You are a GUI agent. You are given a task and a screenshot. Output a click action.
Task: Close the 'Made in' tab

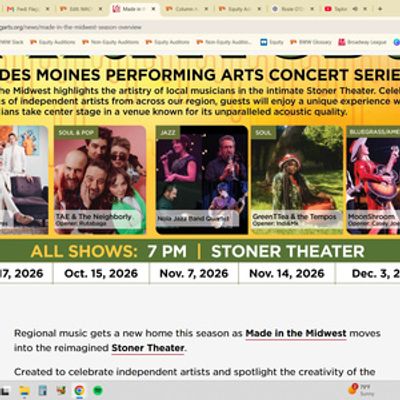[154, 9]
